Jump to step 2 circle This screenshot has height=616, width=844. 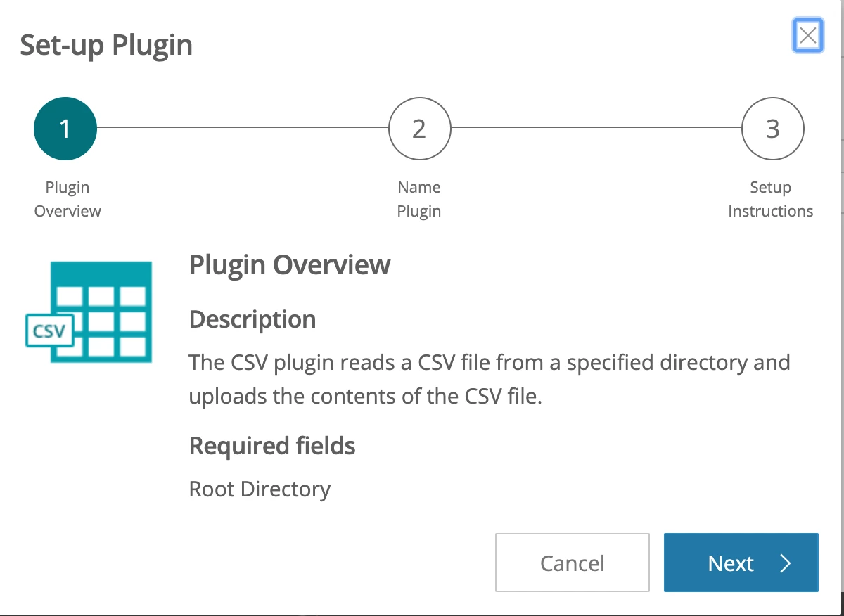[x=419, y=129]
